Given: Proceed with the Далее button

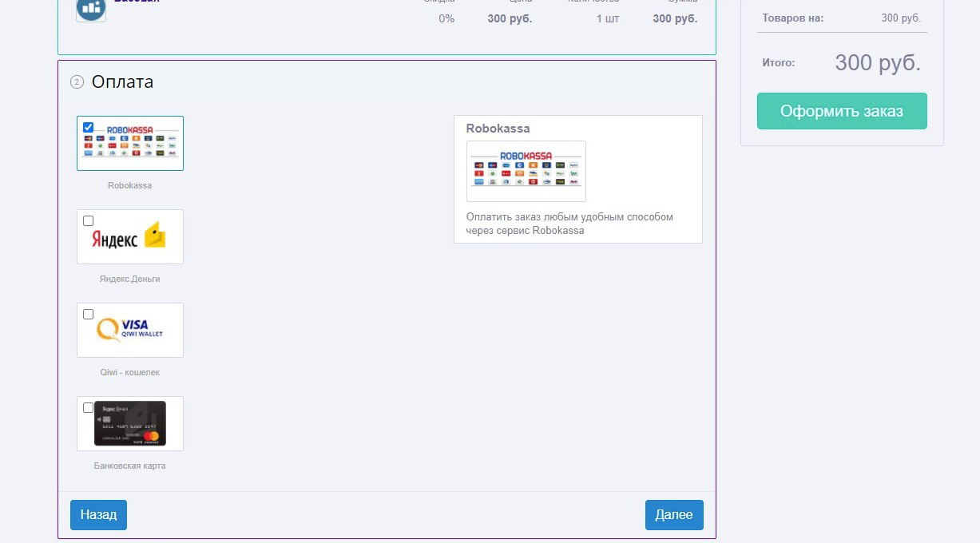Looking at the screenshot, I should tap(674, 515).
